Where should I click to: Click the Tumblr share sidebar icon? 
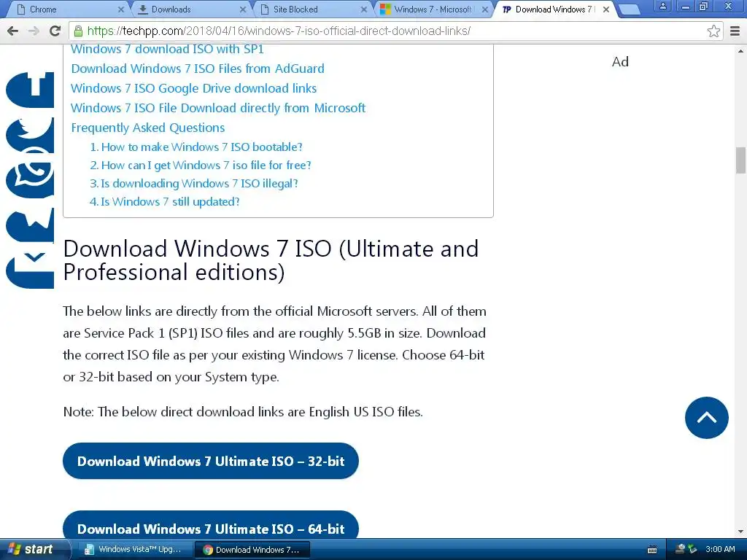click(x=30, y=90)
